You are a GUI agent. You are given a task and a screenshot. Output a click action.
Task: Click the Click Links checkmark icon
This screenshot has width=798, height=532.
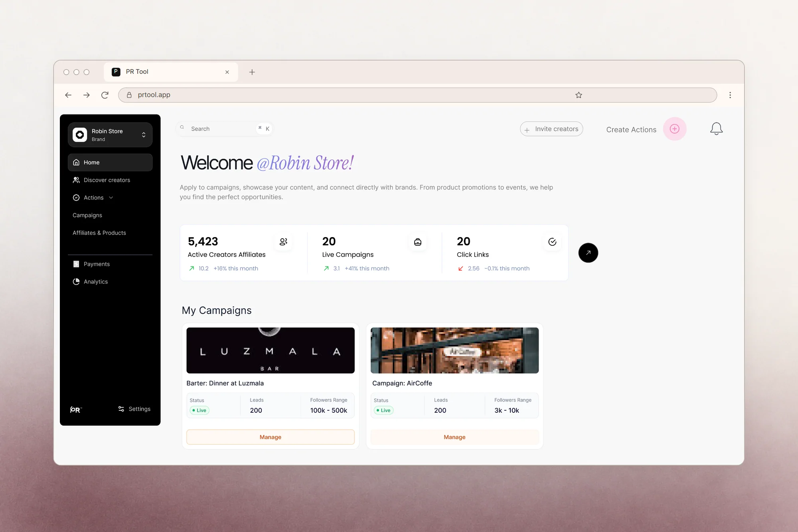(x=552, y=242)
